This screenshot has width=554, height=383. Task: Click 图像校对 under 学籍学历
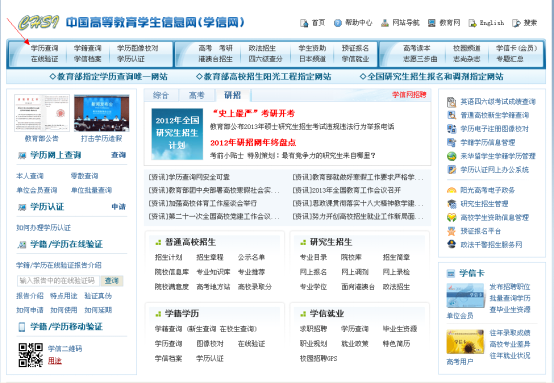tap(210, 344)
